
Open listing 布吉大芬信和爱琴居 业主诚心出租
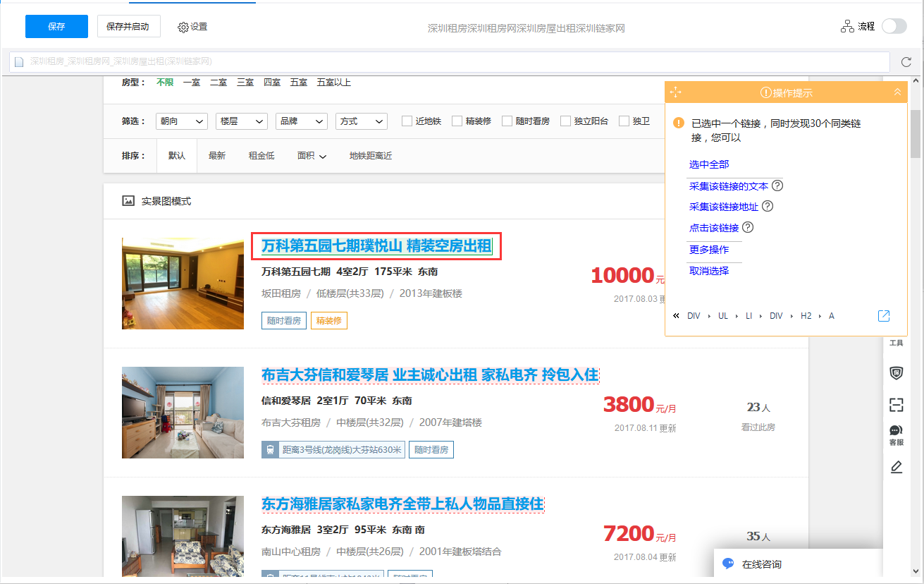(x=430, y=375)
